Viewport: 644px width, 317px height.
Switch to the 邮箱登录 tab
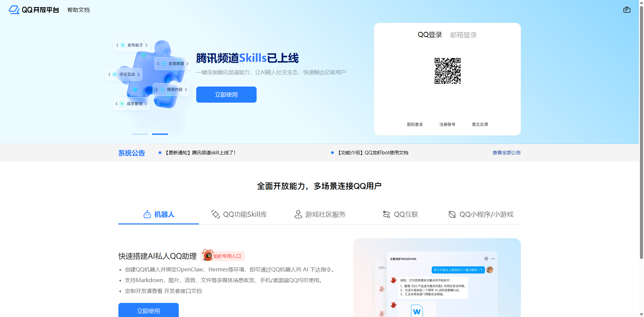click(x=464, y=35)
